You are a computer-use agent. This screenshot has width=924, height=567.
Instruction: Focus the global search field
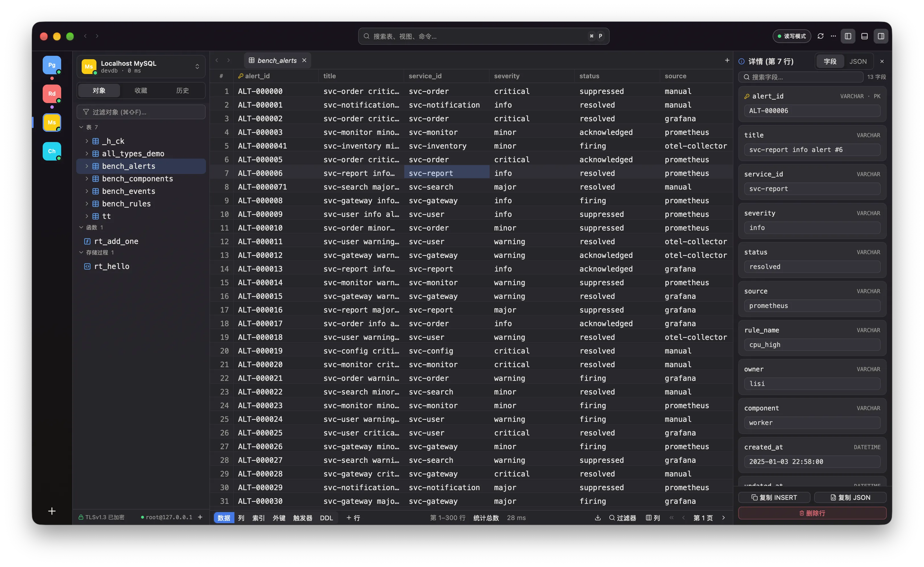click(483, 36)
